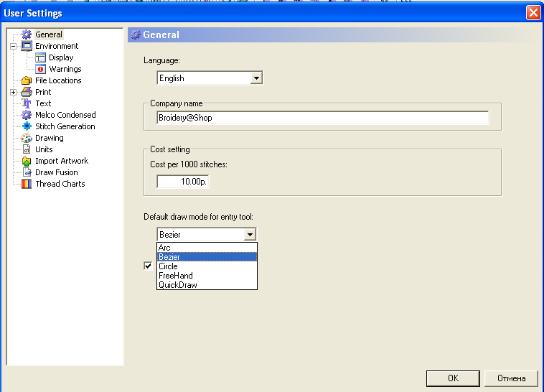This screenshot has width=544, height=392.
Task: Close the Default draw mode dropdown arrow
Action: coord(249,235)
